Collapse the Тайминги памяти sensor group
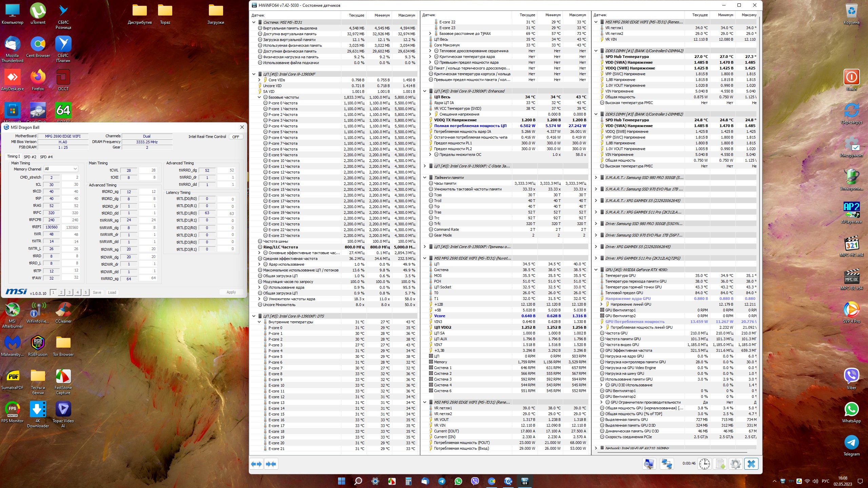Viewport: 868px width, 488px height. click(x=425, y=177)
